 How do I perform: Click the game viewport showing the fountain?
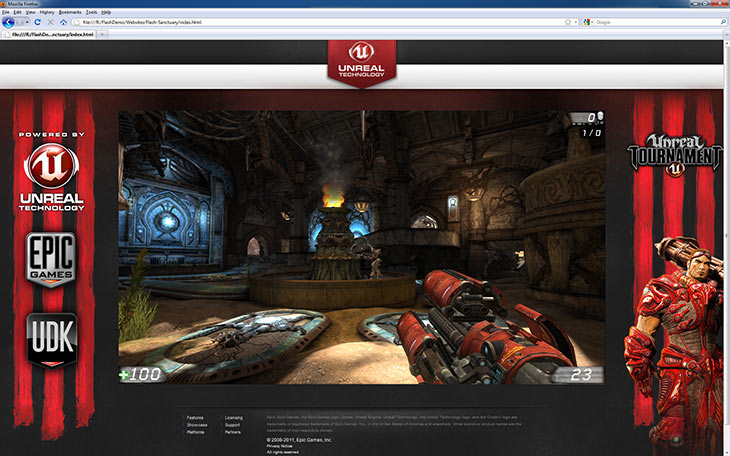pos(361,247)
